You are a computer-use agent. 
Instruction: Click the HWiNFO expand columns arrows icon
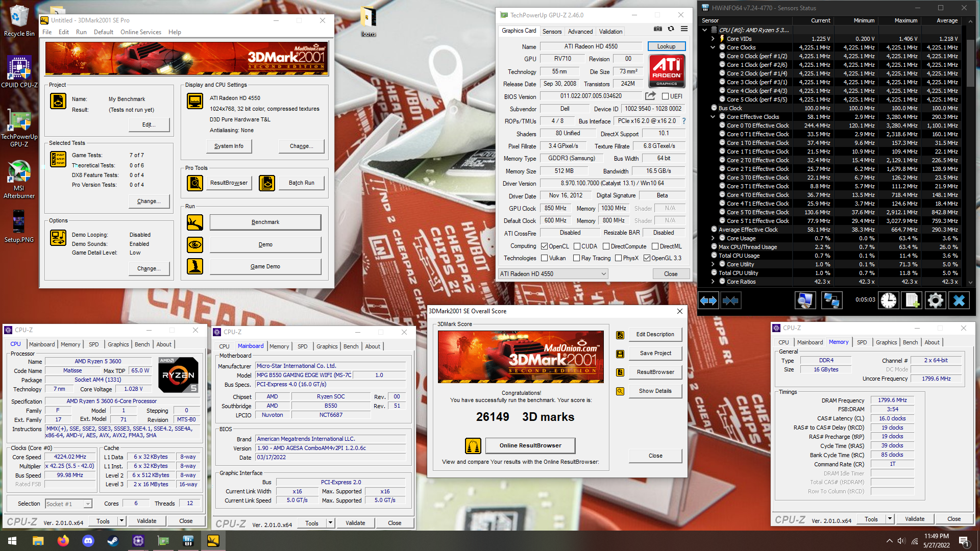point(708,300)
